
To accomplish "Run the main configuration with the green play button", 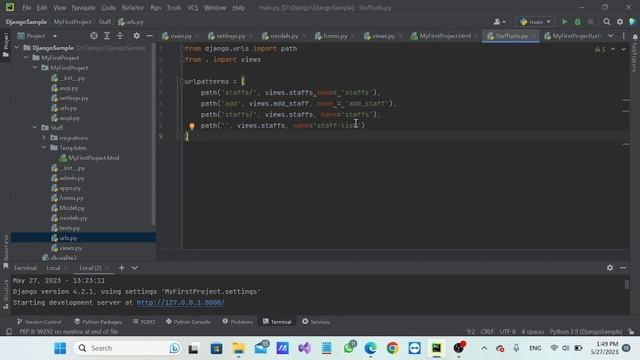I will (x=564, y=22).
